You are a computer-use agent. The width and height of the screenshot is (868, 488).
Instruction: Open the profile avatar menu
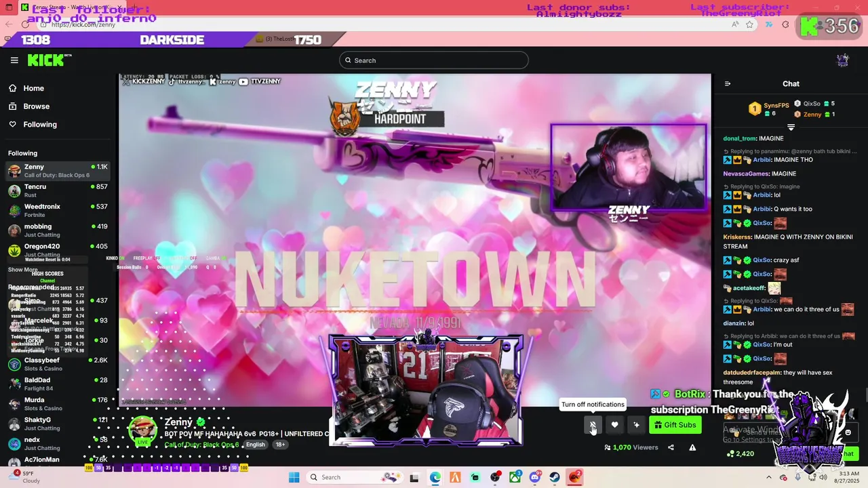[x=843, y=60]
